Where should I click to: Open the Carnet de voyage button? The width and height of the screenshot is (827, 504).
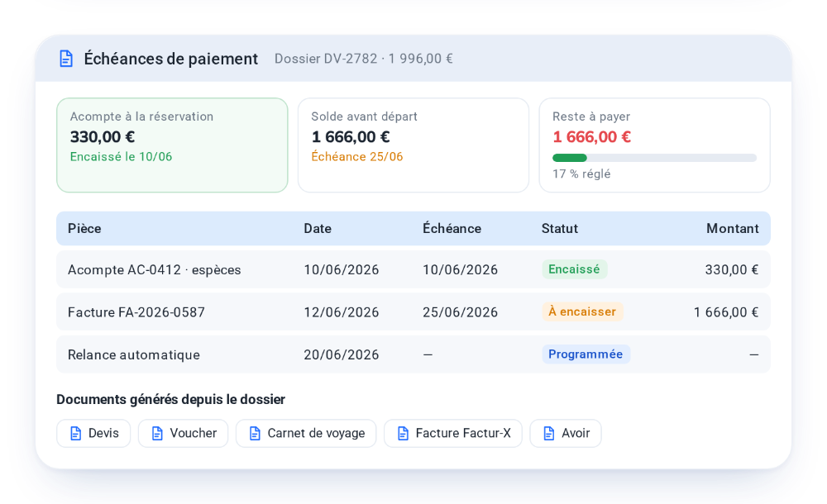(306, 433)
